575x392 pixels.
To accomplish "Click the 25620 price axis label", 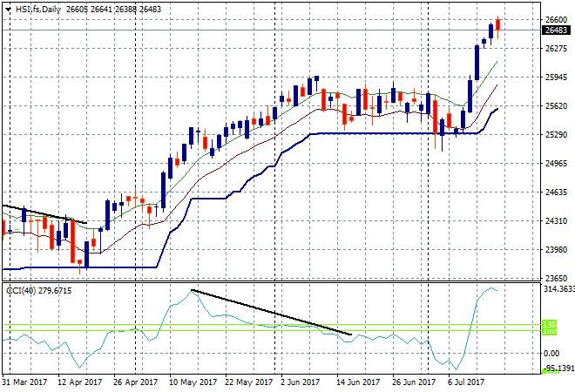I will coord(557,106).
